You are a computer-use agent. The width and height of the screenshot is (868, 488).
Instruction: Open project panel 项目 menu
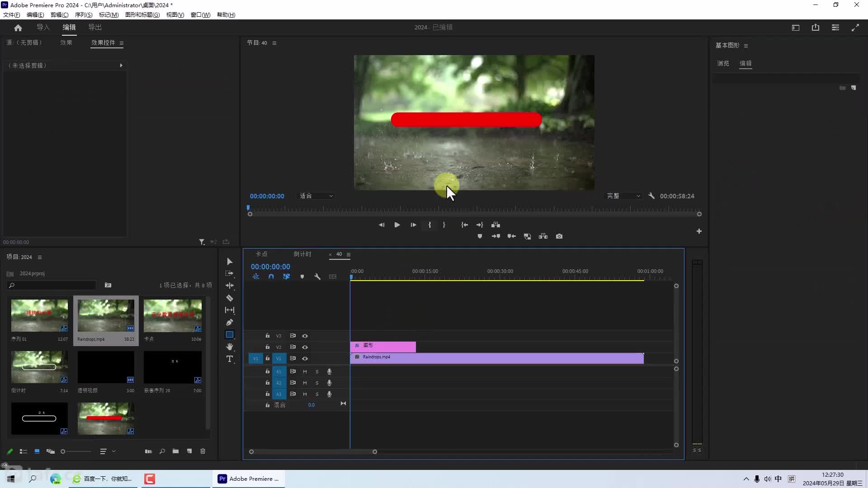40,258
